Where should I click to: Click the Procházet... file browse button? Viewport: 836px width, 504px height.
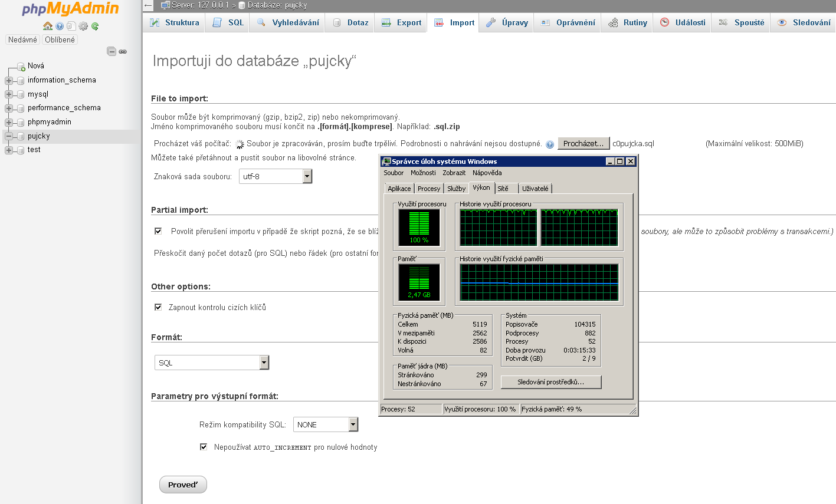click(583, 143)
